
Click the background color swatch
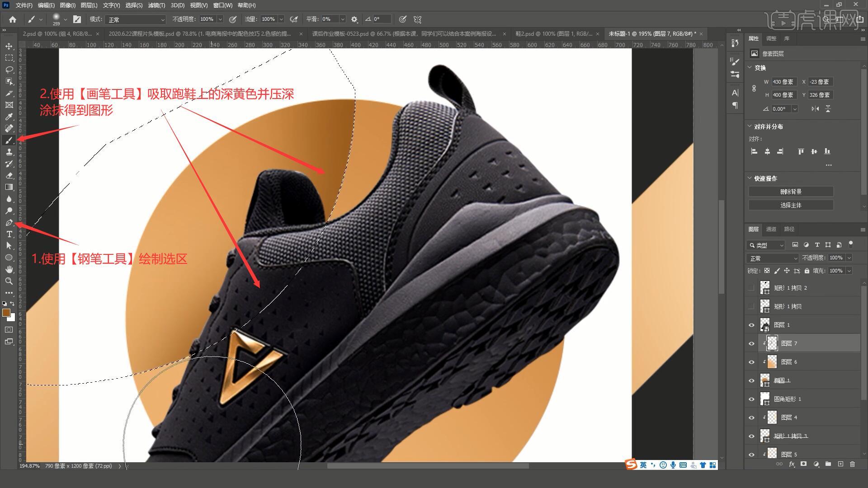(x=12, y=319)
